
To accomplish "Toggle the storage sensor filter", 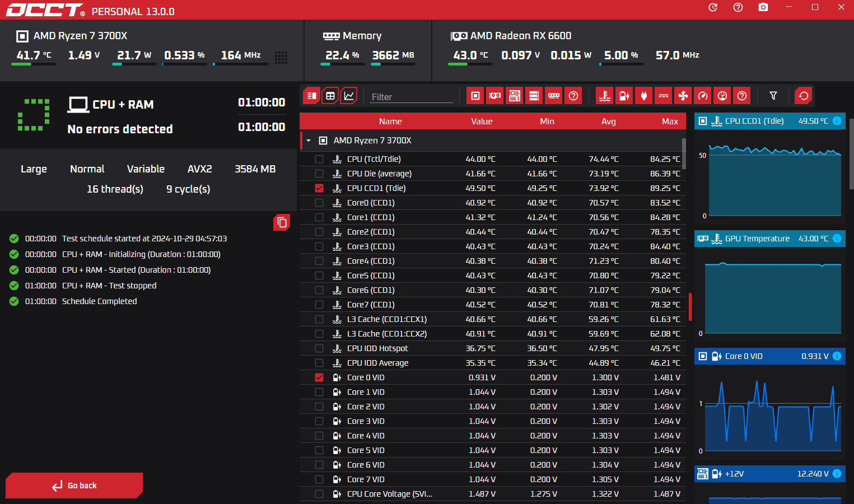I will pos(534,96).
